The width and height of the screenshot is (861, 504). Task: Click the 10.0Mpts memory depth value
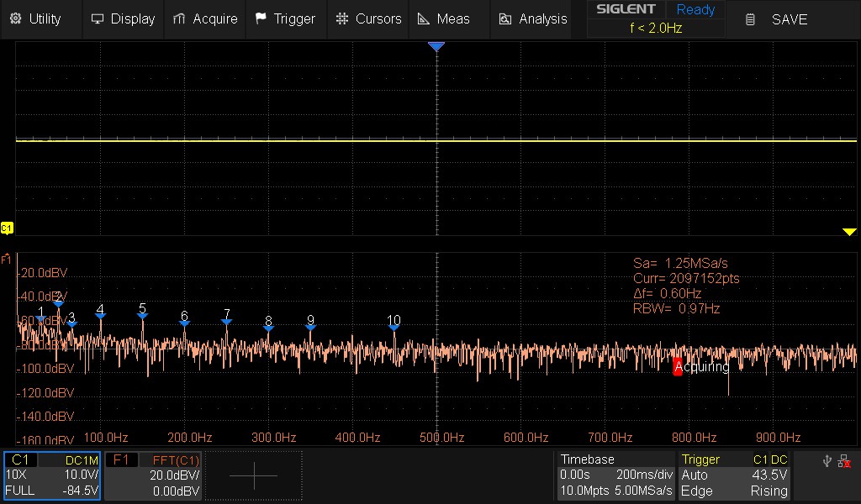point(584,491)
